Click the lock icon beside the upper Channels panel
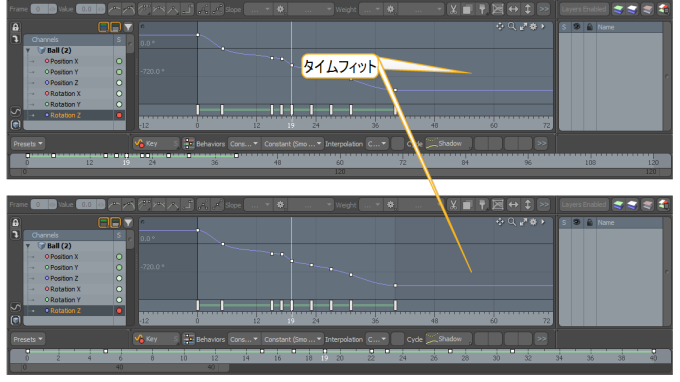 16,27
